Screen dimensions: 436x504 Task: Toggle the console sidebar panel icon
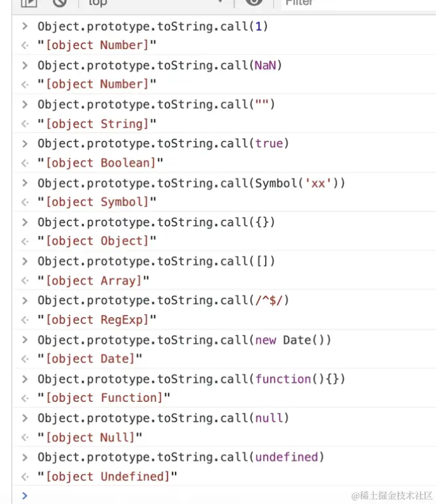click(29, 3)
